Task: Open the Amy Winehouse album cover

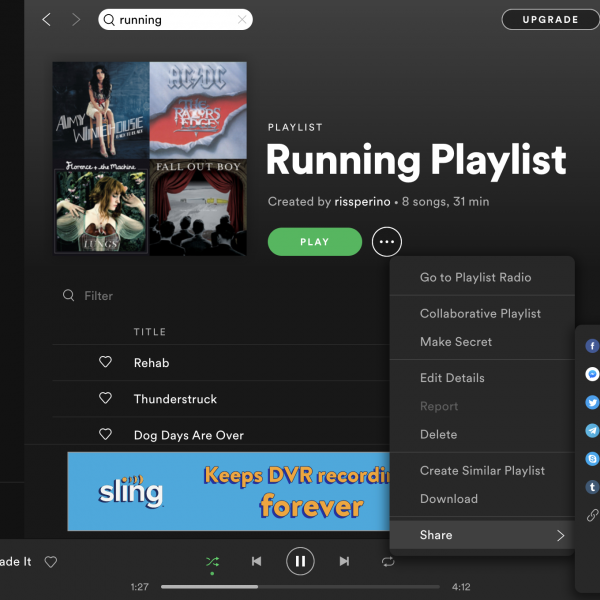Action: pos(101,110)
